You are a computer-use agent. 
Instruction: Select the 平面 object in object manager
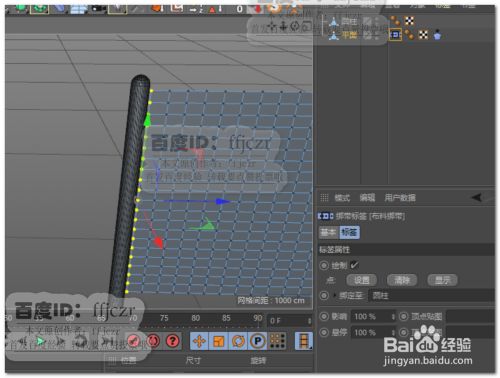pos(349,35)
